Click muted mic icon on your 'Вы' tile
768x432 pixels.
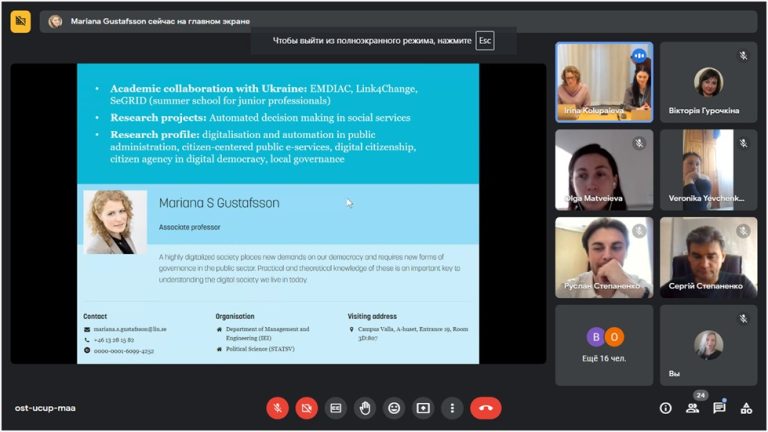click(743, 319)
